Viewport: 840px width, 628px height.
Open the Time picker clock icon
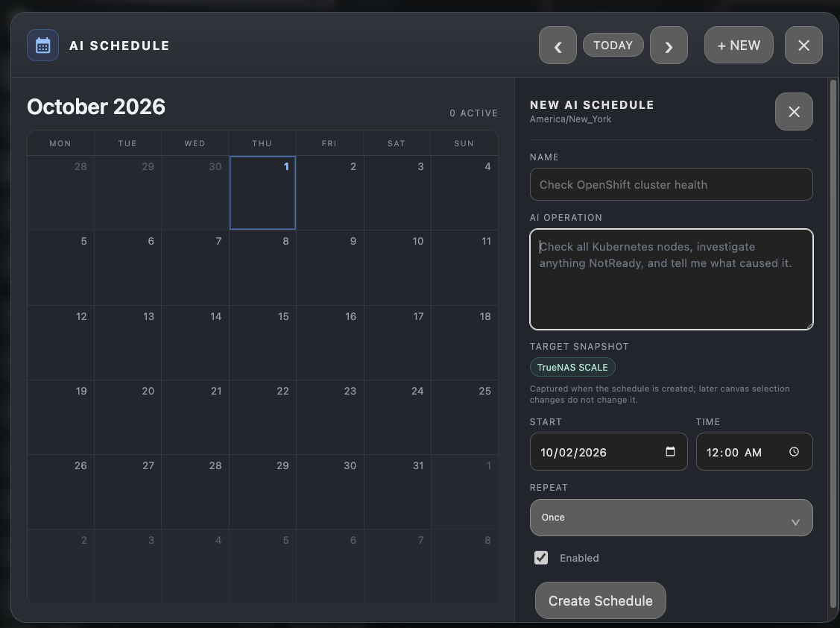pyautogui.click(x=794, y=451)
